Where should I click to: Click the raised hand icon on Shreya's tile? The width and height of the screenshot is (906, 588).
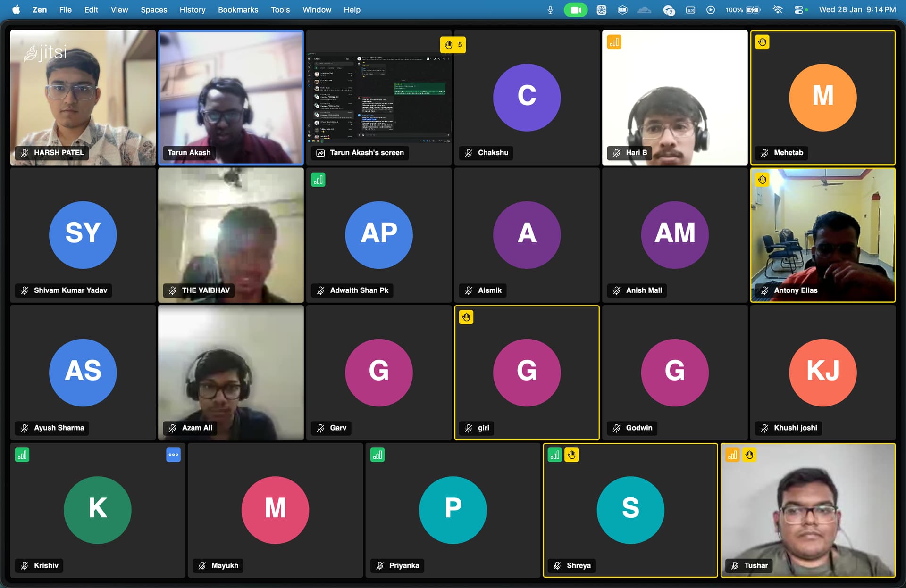coord(571,455)
